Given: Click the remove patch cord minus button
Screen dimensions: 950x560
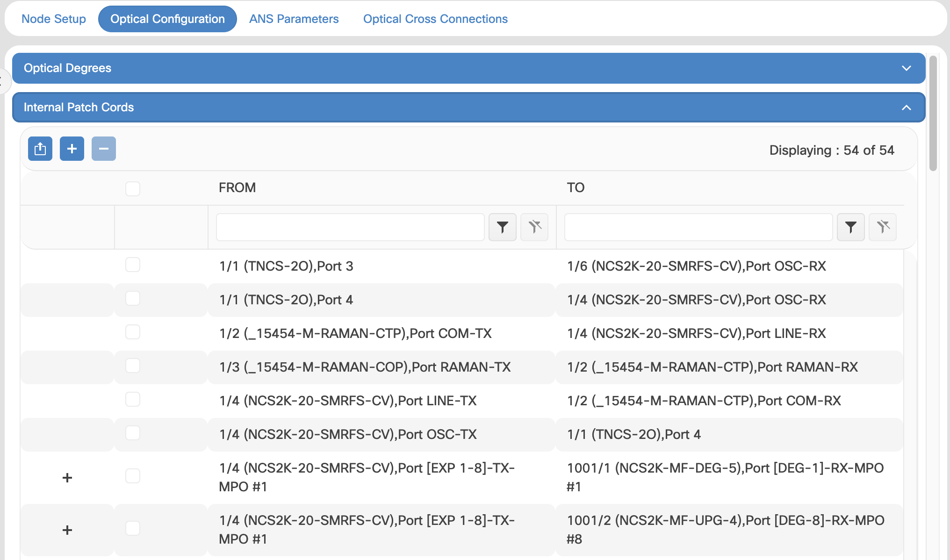Looking at the screenshot, I should [x=104, y=149].
